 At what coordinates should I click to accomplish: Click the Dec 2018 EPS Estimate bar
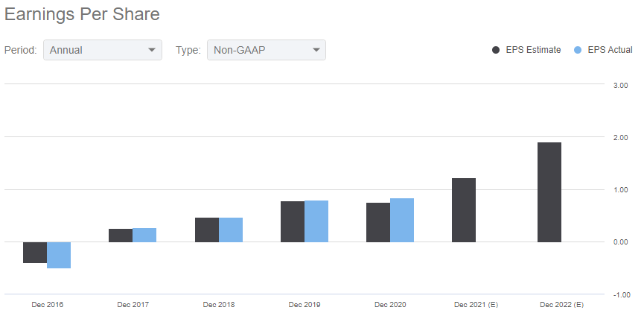tap(207, 230)
